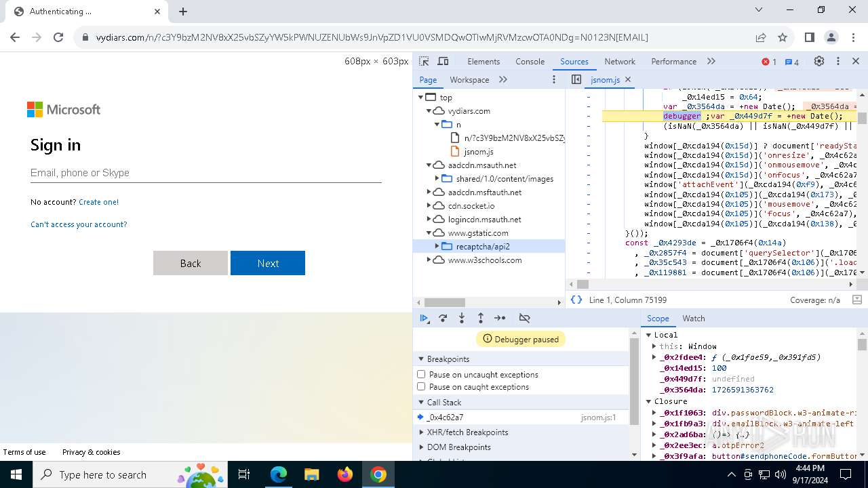The image size is (868, 488).
Task: Pretty print the jsnom.js source
Action: point(576,300)
